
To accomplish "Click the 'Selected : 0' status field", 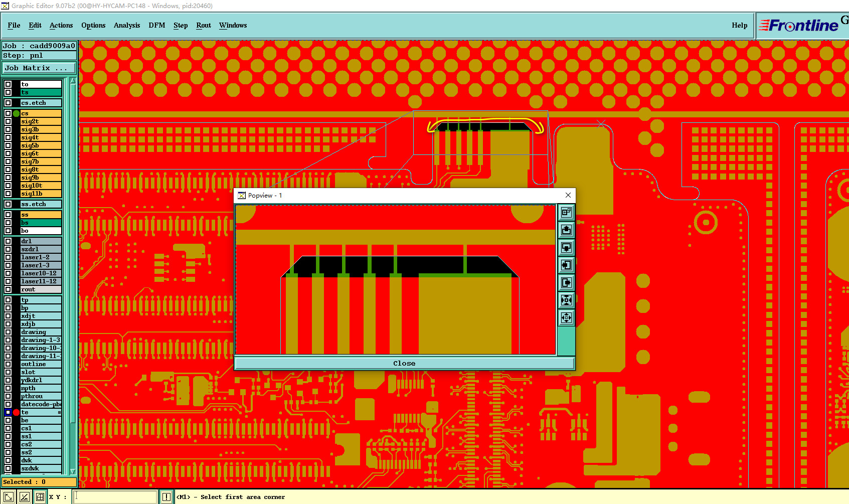I will pyautogui.click(x=39, y=482).
